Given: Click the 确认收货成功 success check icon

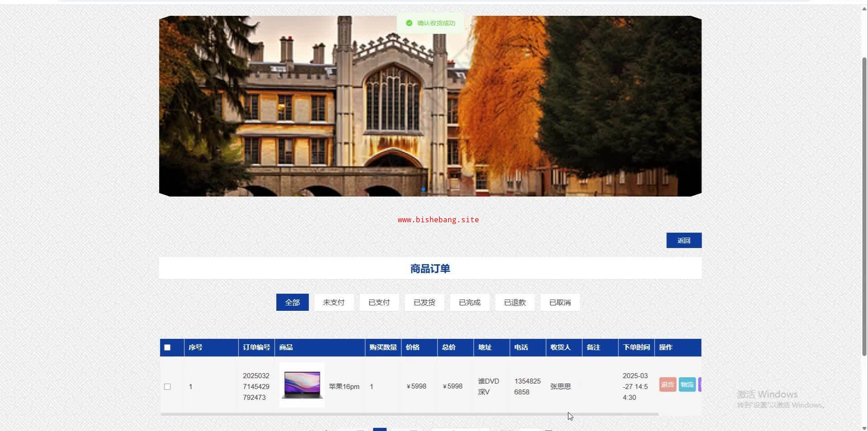Looking at the screenshot, I should point(409,23).
